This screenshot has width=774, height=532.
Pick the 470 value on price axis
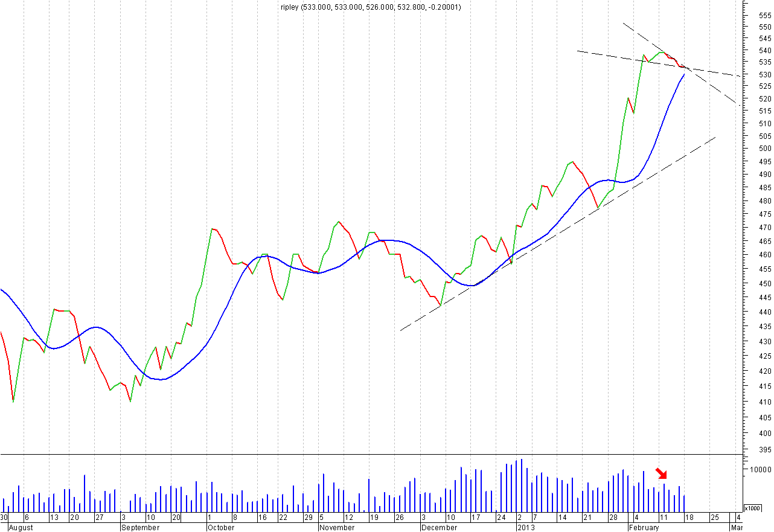click(x=764, y=228)
